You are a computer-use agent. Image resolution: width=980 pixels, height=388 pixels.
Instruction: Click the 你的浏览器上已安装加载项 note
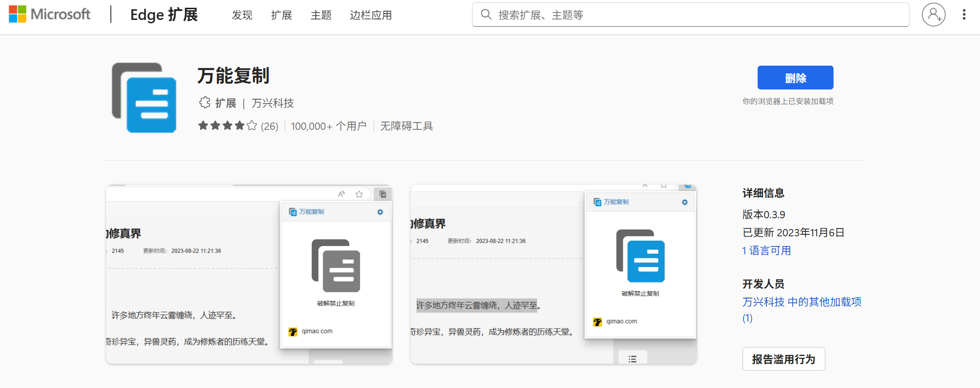click(788, 101)
